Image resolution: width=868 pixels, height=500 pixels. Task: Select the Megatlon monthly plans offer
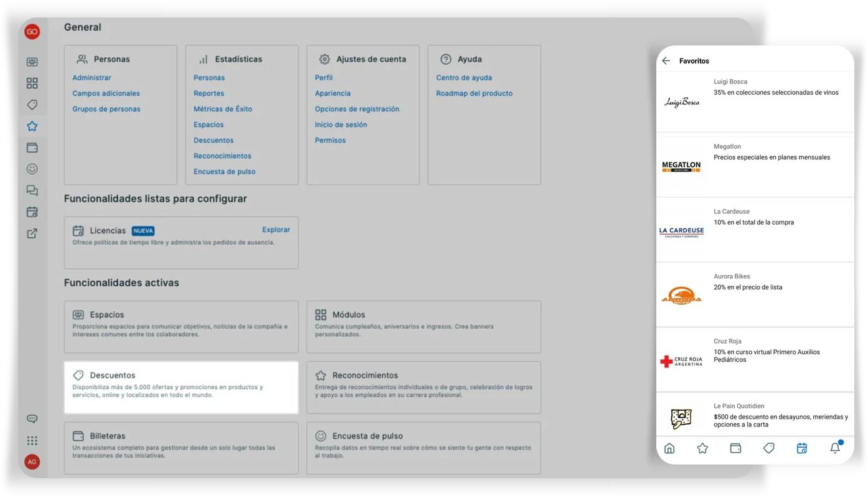click(755, 167)
